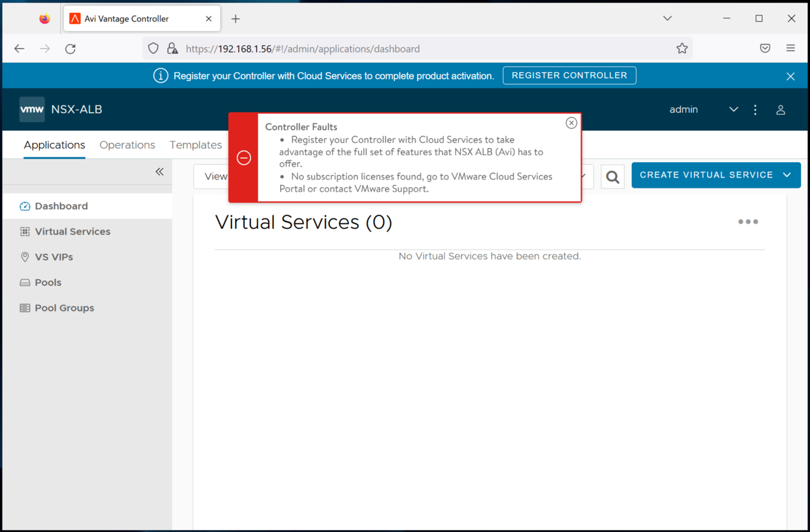Go back to previous page
810x532 pixels.
tap(20, 49)
